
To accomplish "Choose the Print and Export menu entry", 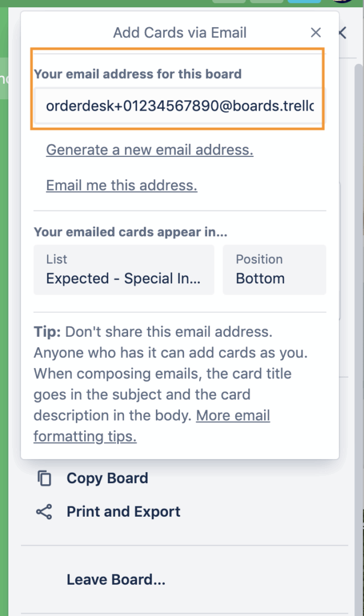I will pyautogui.click(x=123, y=512).
